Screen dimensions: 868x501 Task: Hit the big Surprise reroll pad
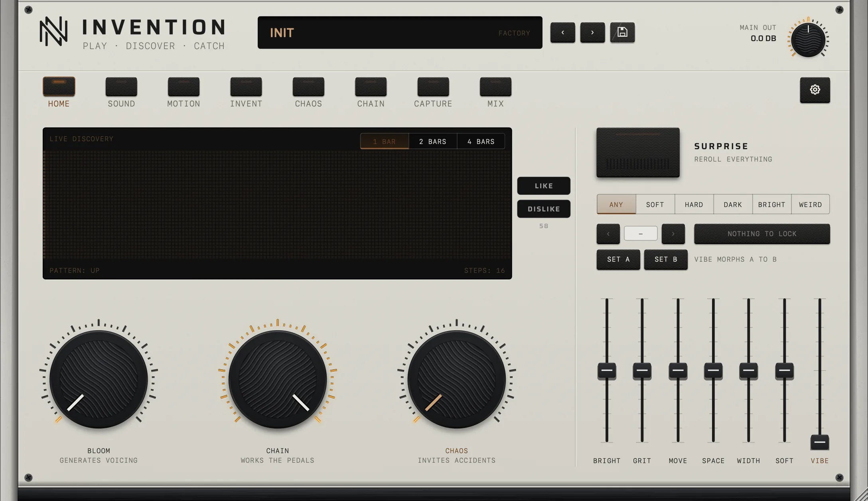click(638, 152)
